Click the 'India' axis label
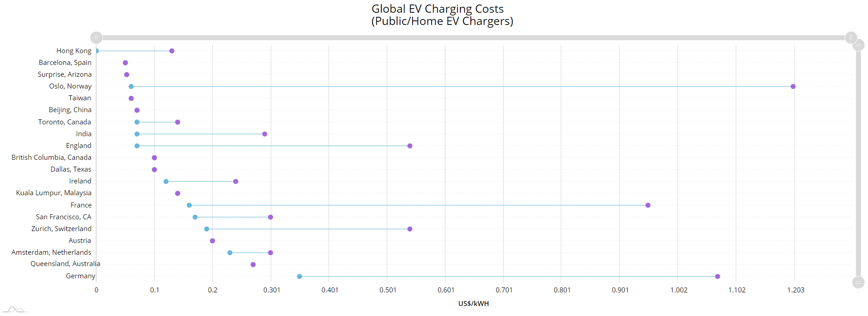868x316 pixels. [84, 134]
